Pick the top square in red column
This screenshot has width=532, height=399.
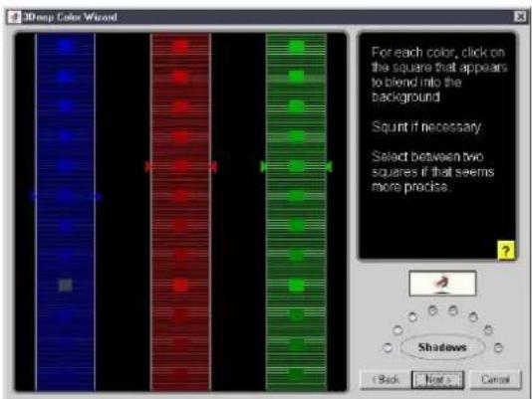coord(181,46)
